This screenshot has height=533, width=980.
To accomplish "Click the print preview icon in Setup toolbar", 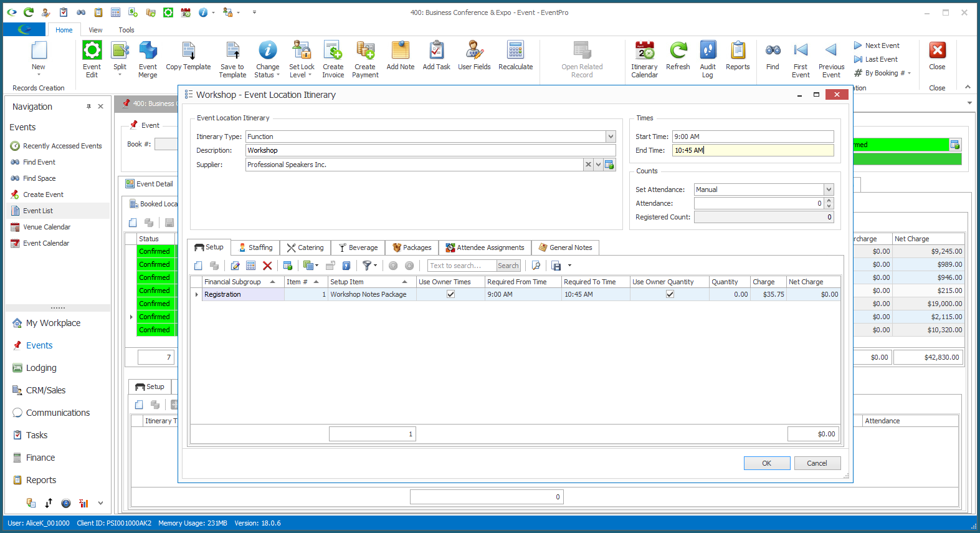I will [x=536, y=266].
